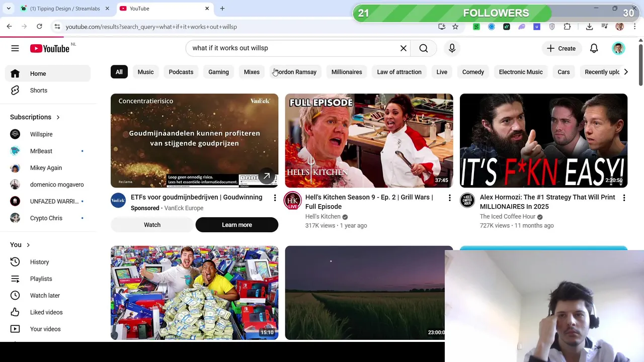Viewport: 644px width, 362px height.
Task: Open the MrBeast cash video thumbnail
Action: coord(194,293)
